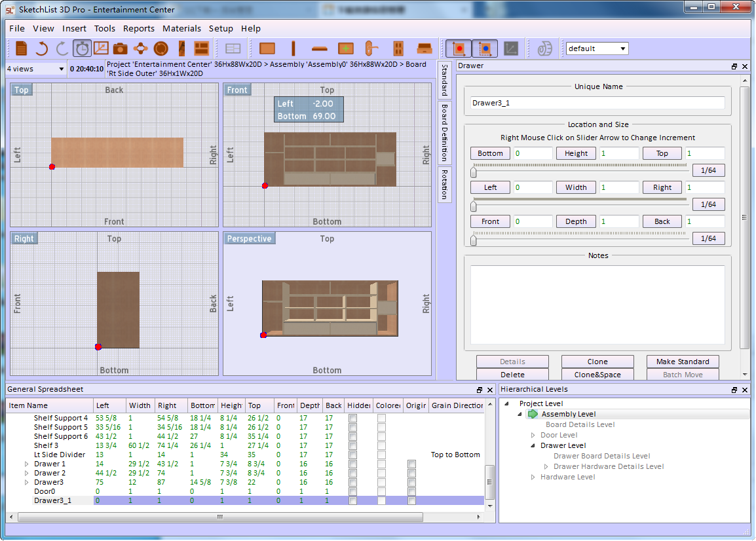Click the Make Standard button
This screenshot has width=756, height=541.
[682, 362]
